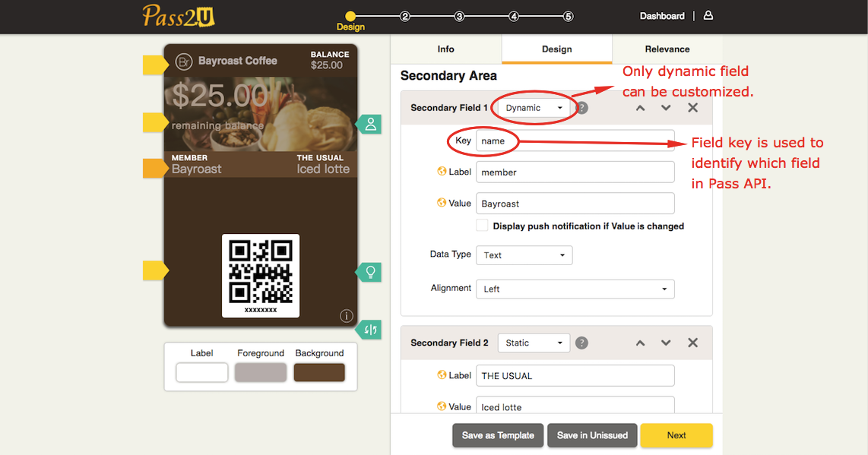
Task: Remove Secondary Field 2 with X icon
Action: tap(692, 343)
